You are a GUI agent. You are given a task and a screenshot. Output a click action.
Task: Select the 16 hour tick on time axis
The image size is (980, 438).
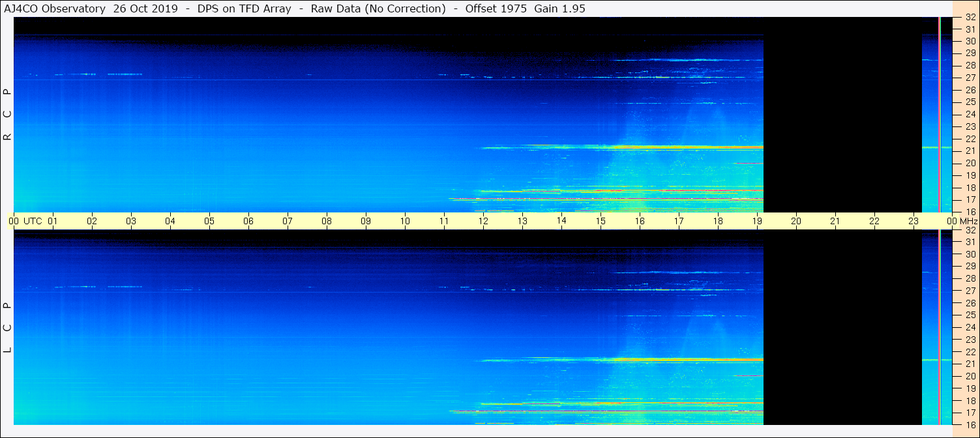click(x=640, y=221)
